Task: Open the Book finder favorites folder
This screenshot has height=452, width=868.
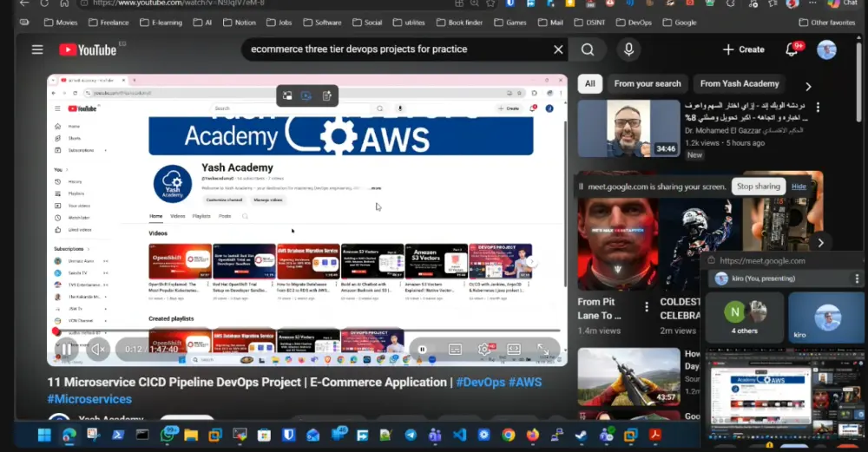Action: coord(459,23)
